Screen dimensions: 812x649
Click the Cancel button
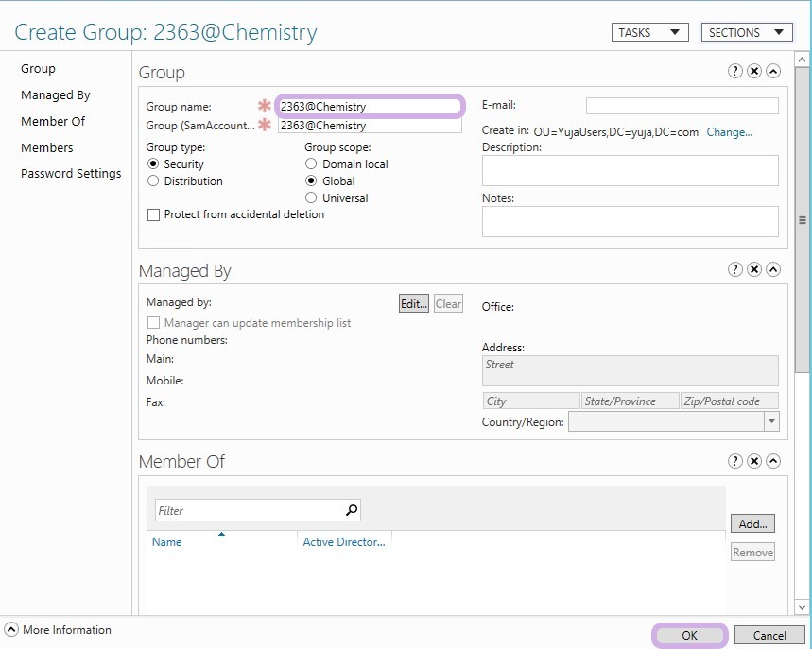coord(769,635)
